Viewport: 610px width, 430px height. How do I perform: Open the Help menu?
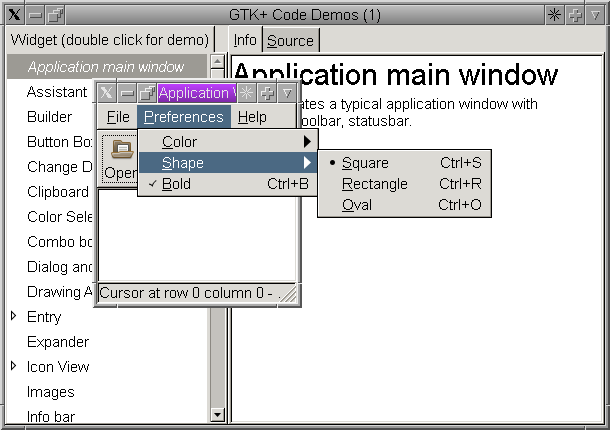(x=252, y=117)
